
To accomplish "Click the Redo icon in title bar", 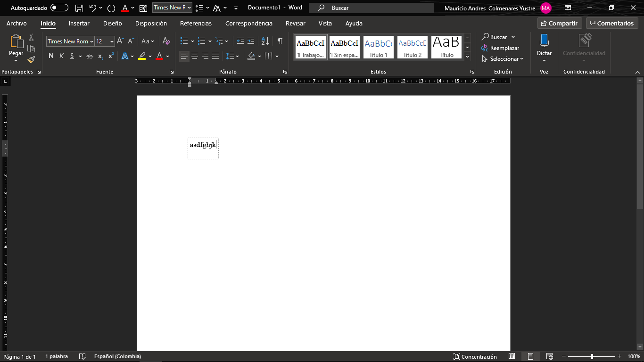I will pos(111,8).
